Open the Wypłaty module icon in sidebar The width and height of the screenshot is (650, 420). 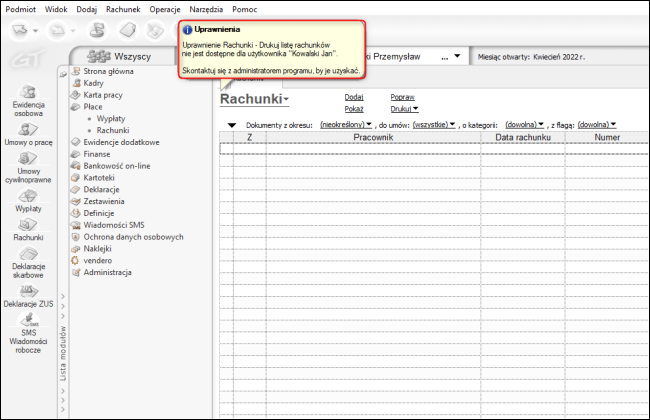pyautogui.click(x=28, y=196)
